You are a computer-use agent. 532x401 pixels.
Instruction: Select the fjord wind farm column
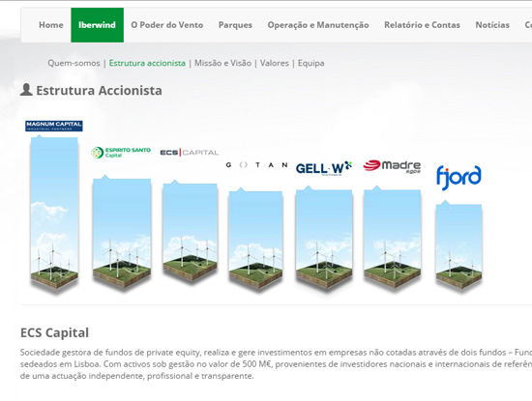coord(458,245)
